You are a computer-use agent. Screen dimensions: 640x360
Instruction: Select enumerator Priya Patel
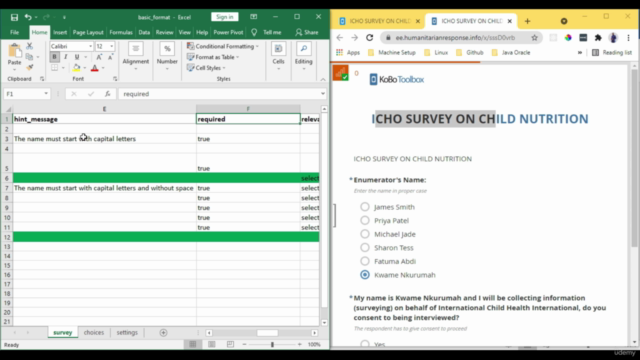(x=365, y=220)
